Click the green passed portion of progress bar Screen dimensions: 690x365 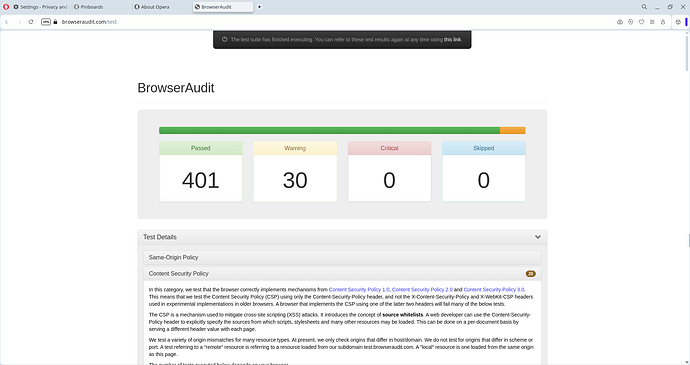click(x=330, y=130)
